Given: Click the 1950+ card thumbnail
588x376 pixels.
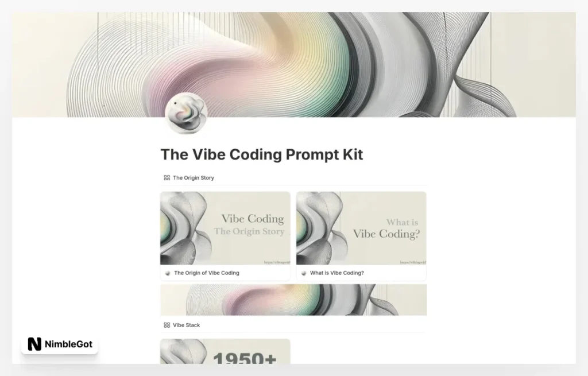Looking at the screenshot, I should click(225, 351).
